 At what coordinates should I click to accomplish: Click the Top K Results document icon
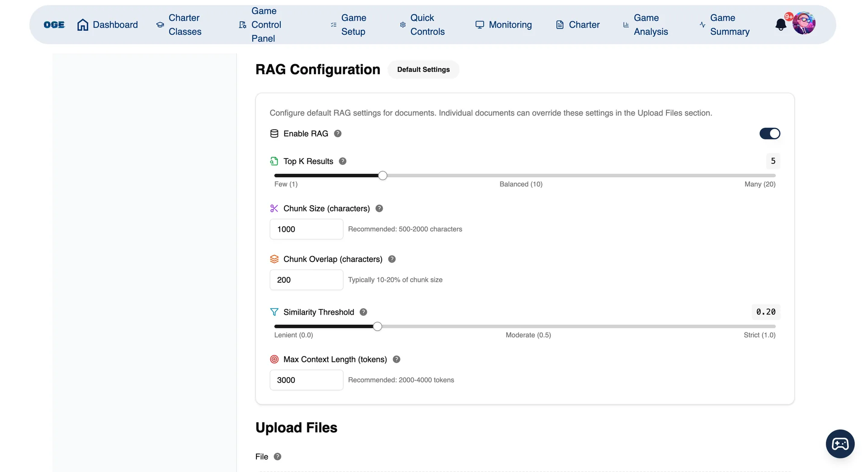point(274,161)
